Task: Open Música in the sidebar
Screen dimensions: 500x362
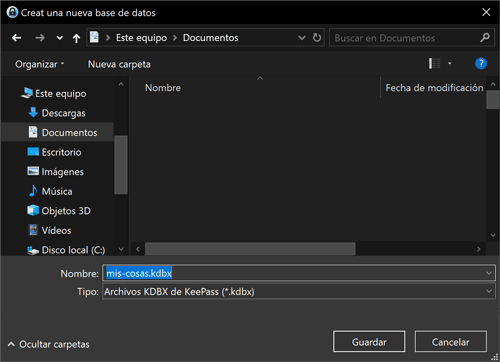Action: click(x=57, y=191)
